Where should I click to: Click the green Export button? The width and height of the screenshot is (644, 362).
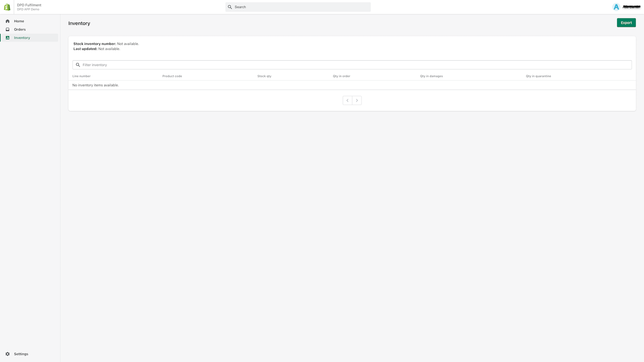click(x=626, y=23)
